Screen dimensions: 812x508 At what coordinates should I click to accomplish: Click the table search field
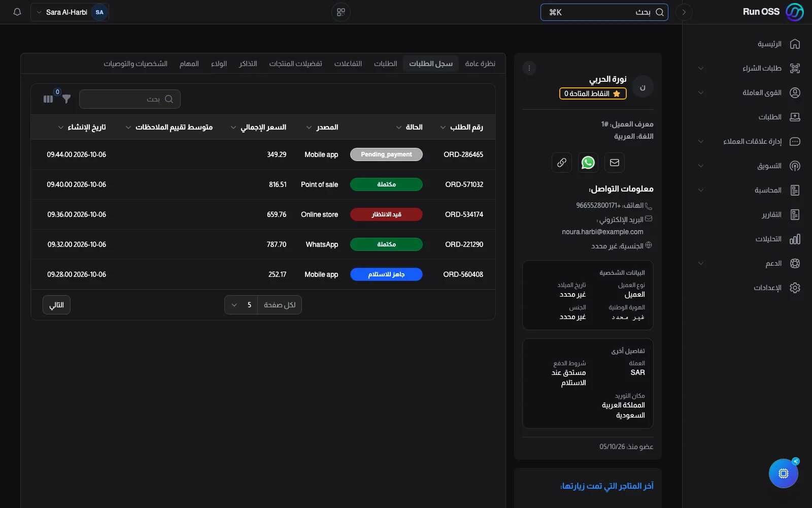tap(130, 99)
